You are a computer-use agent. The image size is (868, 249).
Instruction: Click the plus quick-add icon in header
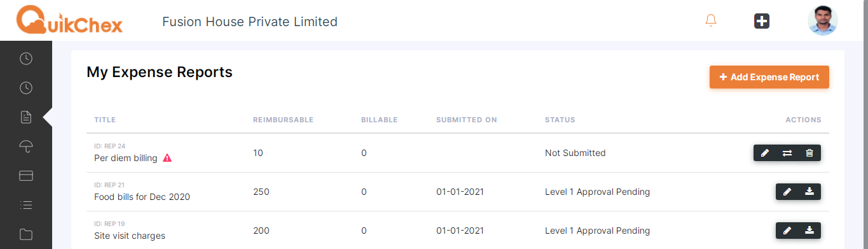pyautogui.click(x=762, y=21)
